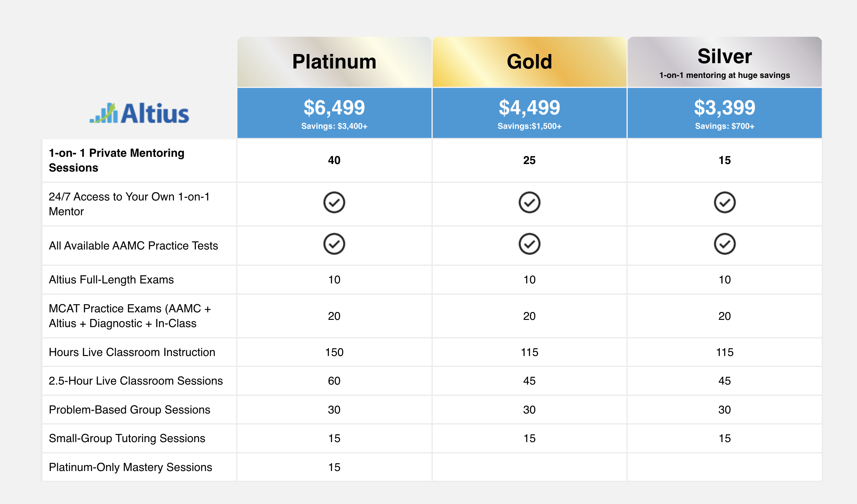Click Platinum checkmark for 24/7 mentor access

pyautogui.click(x=334, y=203)
